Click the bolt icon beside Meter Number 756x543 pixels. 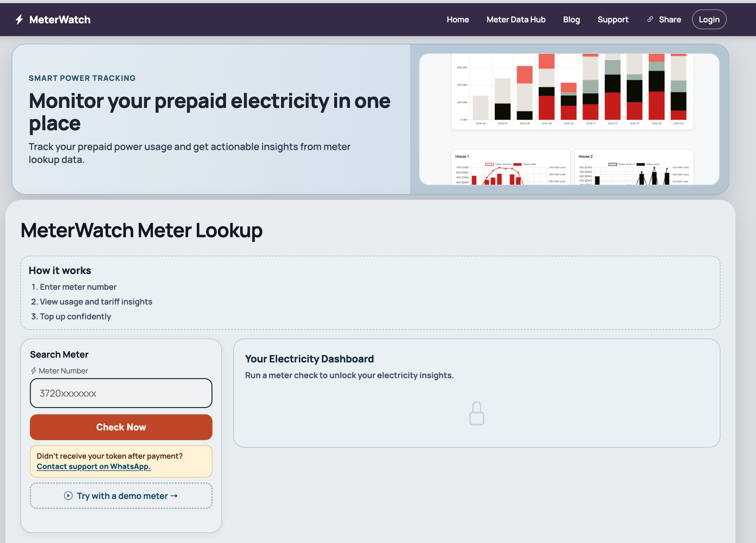click(34, 371)
